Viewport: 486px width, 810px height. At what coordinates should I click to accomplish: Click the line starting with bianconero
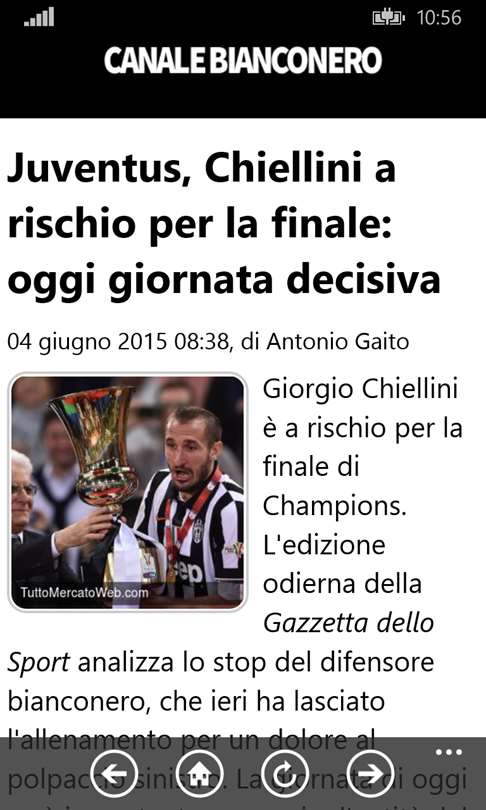[x=196, y=701]
